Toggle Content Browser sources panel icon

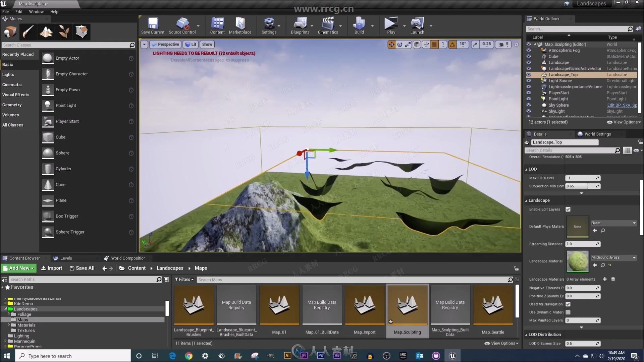pos(4,280)
